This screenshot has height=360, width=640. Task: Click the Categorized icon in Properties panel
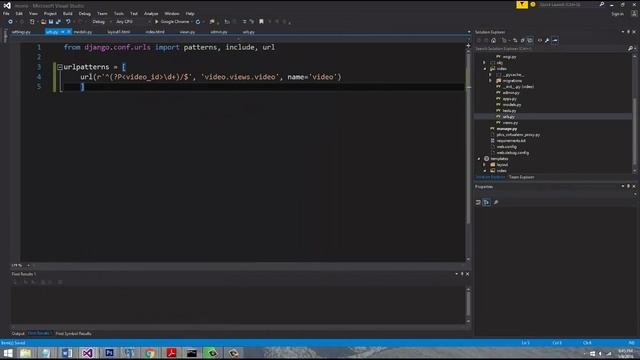[x=478, y=202]
